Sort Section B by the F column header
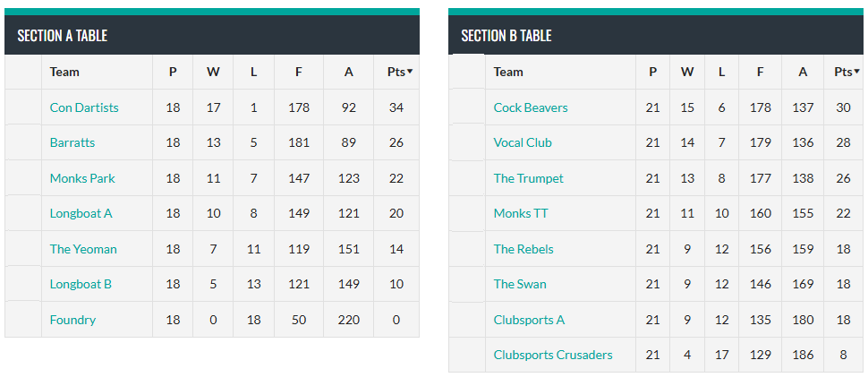 pyautogui.click(x=761, y=72)
